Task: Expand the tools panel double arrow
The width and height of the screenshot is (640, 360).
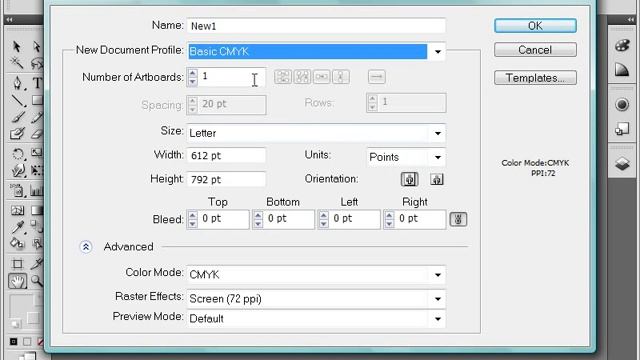Action: 9,19
